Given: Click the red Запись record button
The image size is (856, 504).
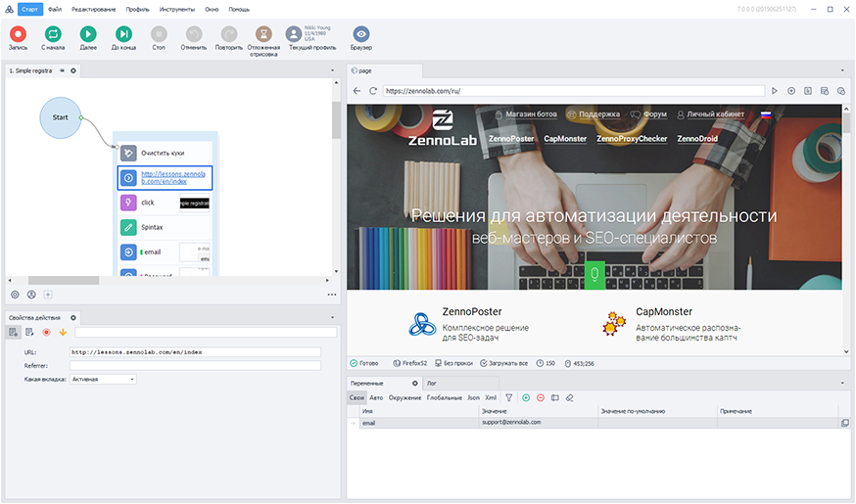Looking at the screenshot, I should (18, 34).
